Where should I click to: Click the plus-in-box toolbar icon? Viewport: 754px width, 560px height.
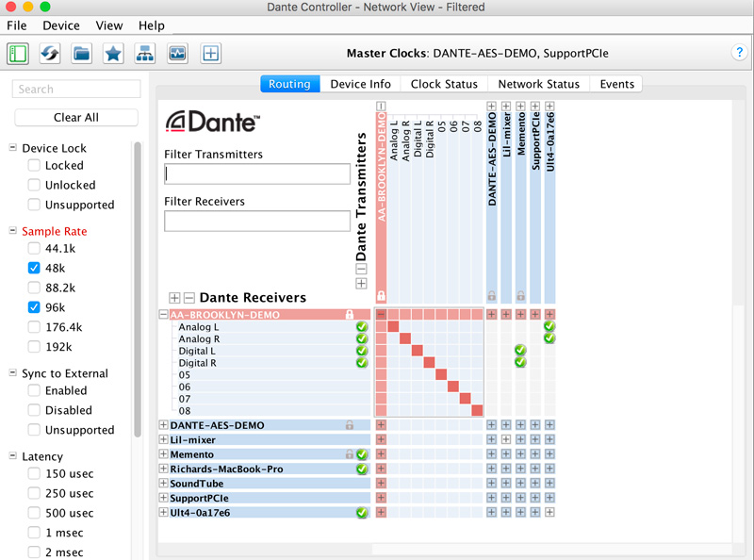[x=210, y=54]
